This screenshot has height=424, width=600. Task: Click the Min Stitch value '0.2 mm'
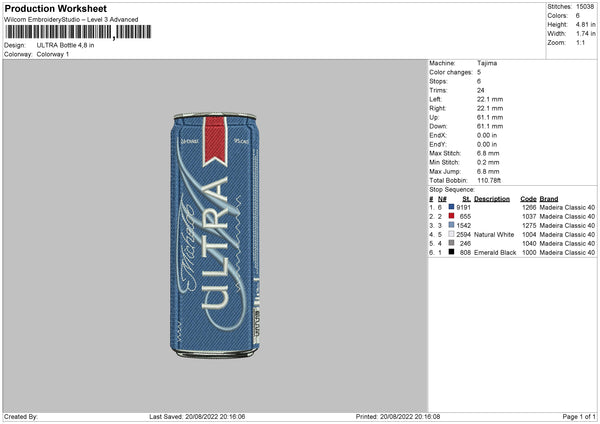[488, 162]
